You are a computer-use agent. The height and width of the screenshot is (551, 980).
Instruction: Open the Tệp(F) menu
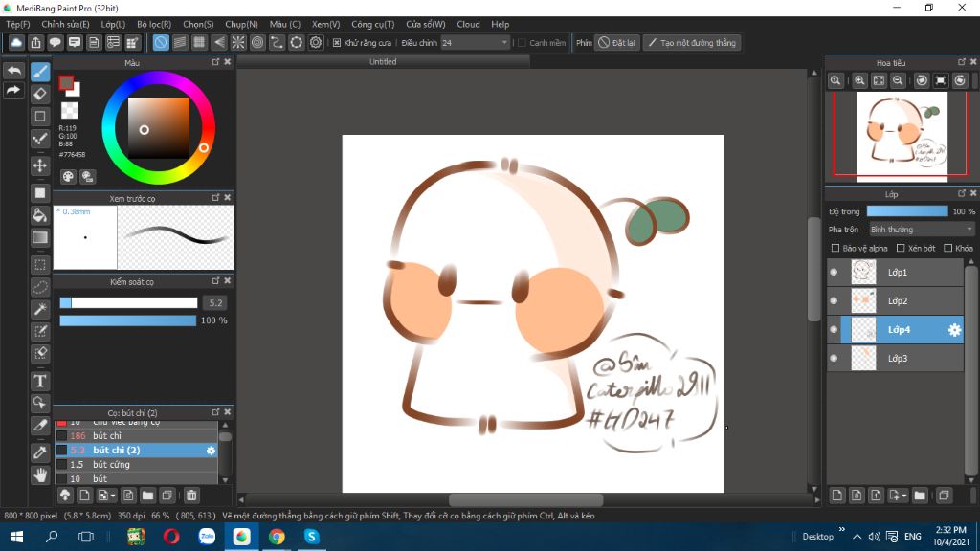[18, 24]
